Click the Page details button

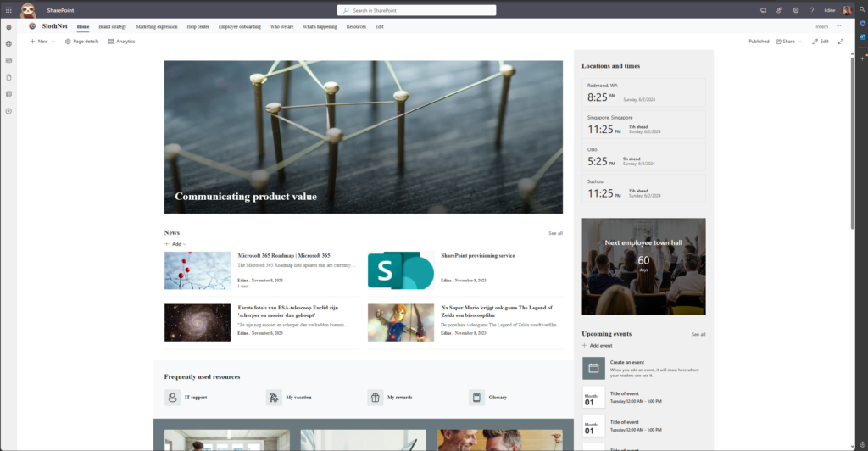click(x=82, y=42)
